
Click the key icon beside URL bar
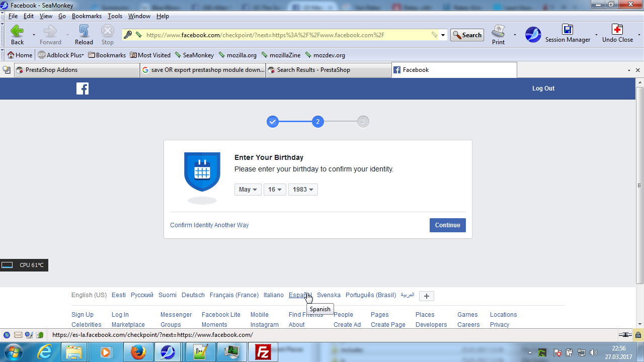click(128, 35)
